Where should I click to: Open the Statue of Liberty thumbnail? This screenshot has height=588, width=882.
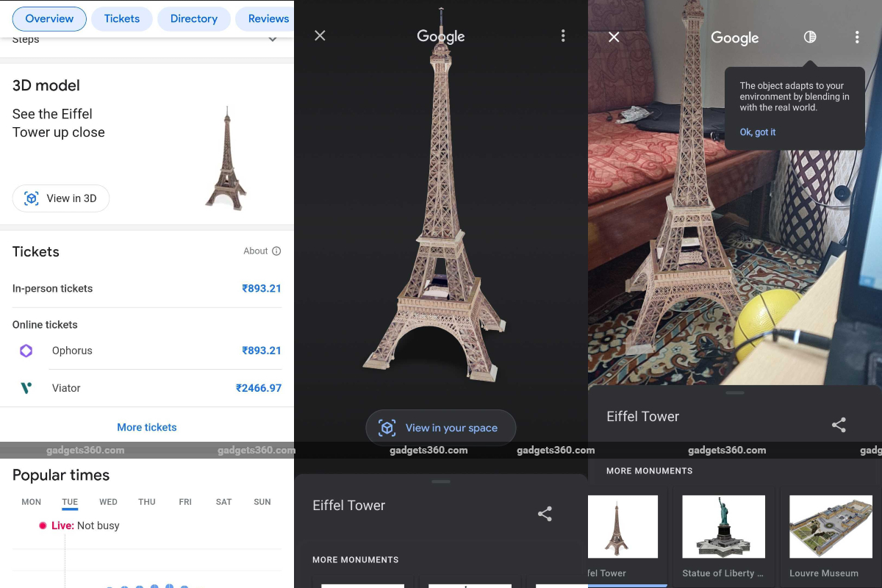(723, 526)
